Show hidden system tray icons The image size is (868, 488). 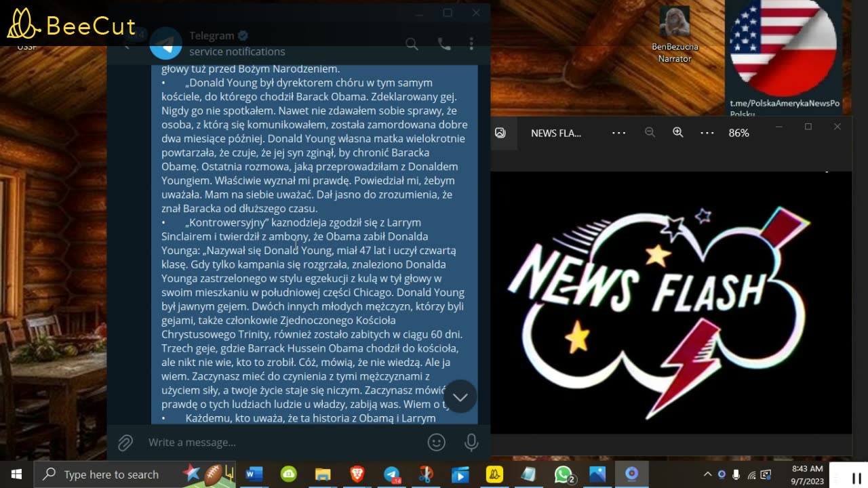click(707, 474)
